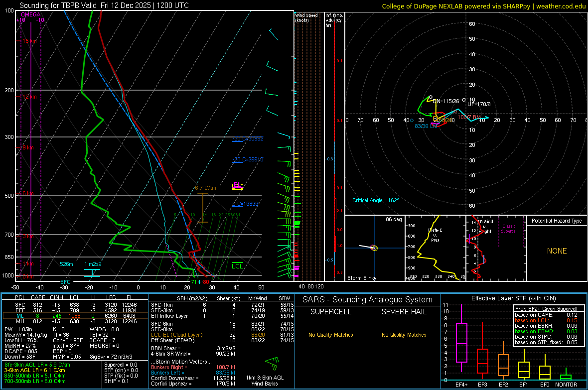588x390 pixels.
Task: Select the highlighted ML parcel row
Action: [76, 316]
